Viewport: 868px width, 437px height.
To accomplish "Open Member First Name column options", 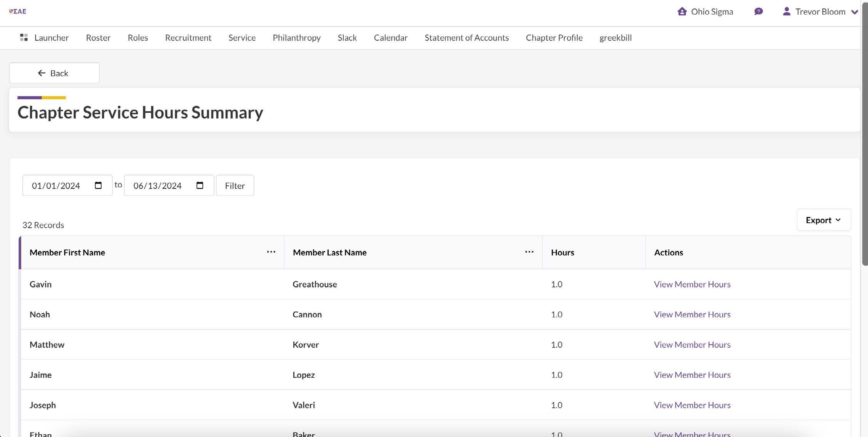I will (x=271, y=252).
